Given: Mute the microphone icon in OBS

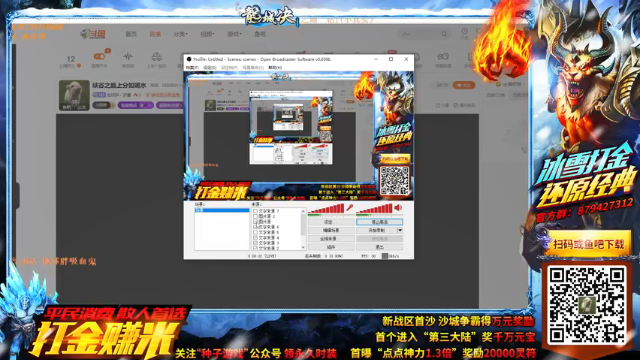Looking at the screenshot, I should click(x=350, y=208).
